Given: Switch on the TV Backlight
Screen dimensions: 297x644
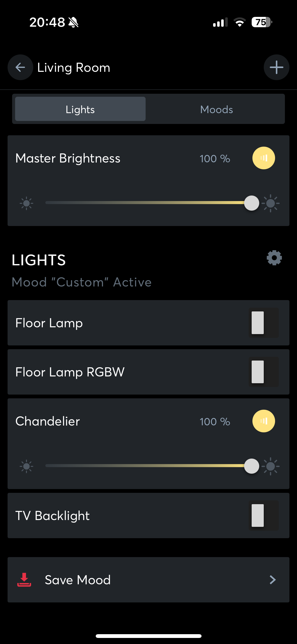Looking at the screenshot, I should [263, 516].
